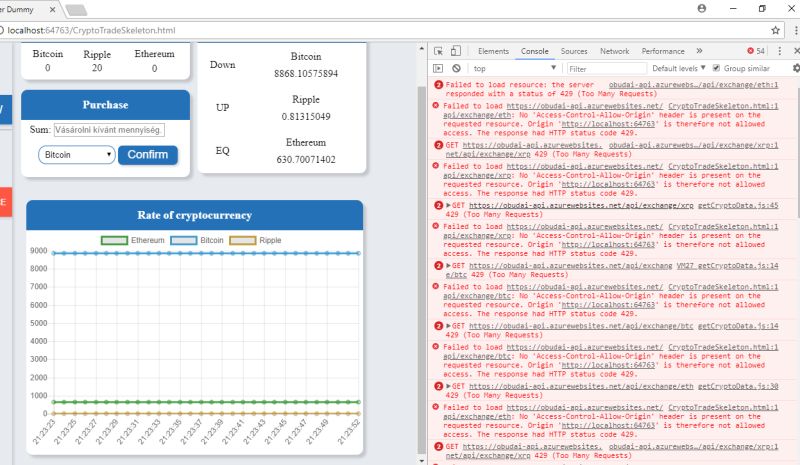Open the Bitcoin currency dropdown in Purchase
The image size is (800, 465).
point(77,155)
